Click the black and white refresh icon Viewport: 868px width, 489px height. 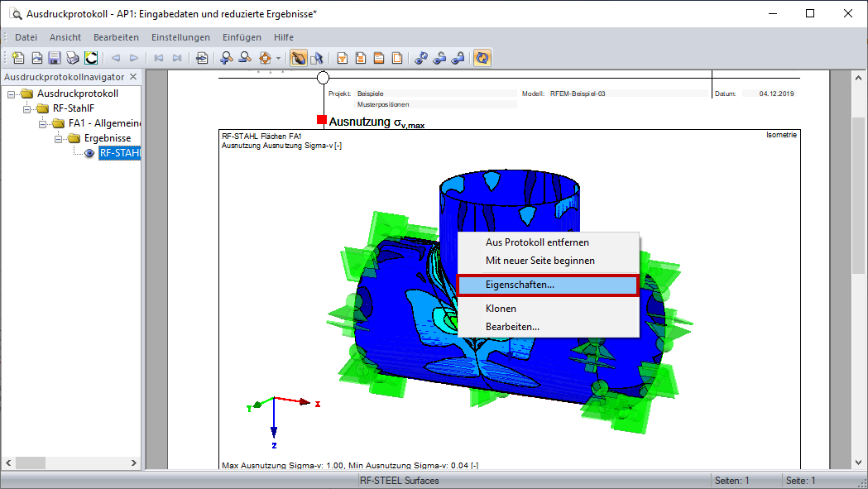coord(91,58)
